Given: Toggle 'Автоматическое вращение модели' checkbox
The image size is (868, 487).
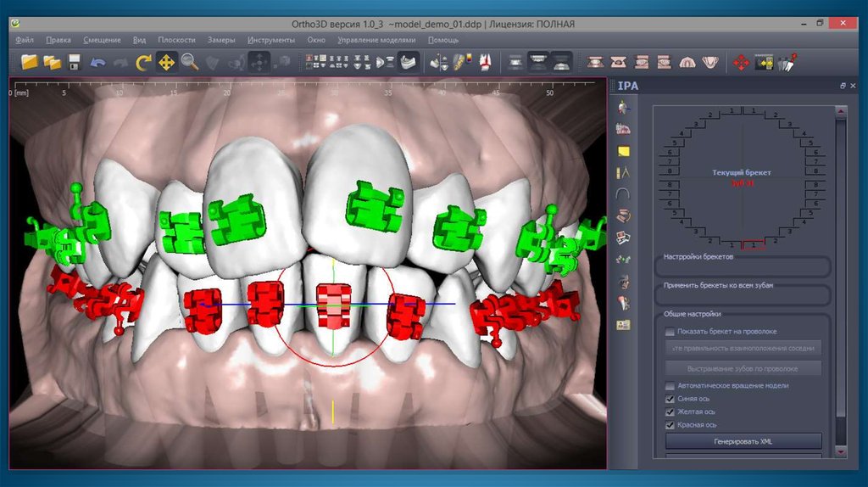Looking at the screenshot, I should (670, 386).
